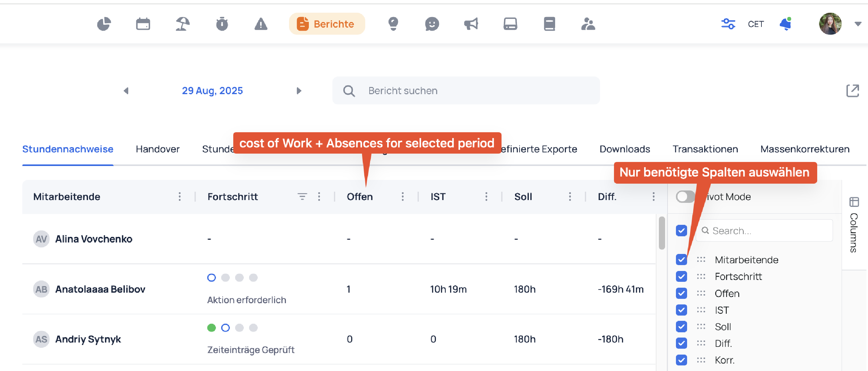Image resolution: width=868 pixels, height=371 pixels.
Task: Click the 29 Aug, 2025 date link
Action: coord(212,91)
